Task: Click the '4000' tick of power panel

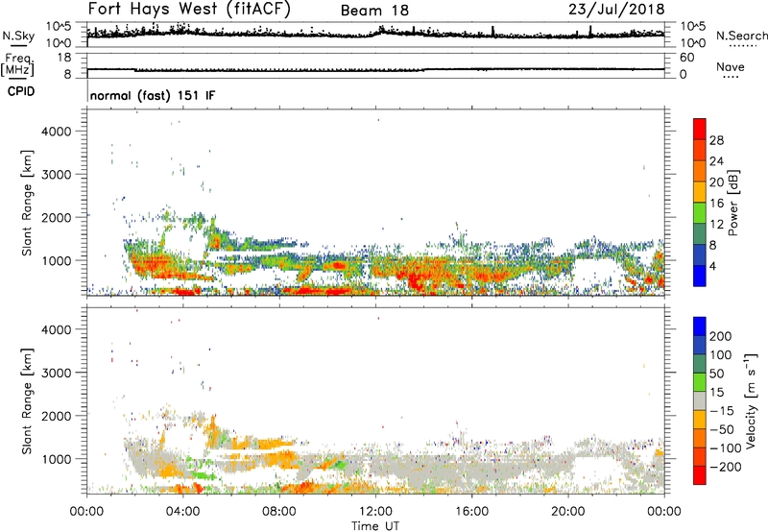Action: coord(56,132)
